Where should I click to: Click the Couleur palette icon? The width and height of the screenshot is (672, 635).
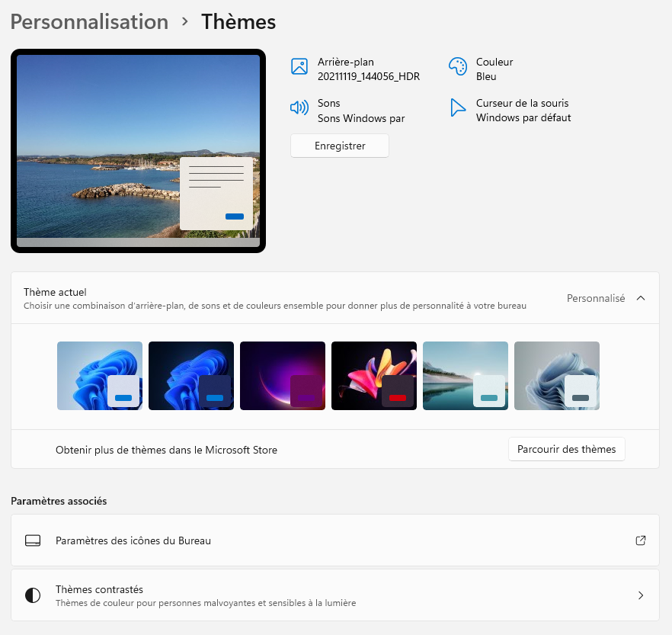pos(458,66)
